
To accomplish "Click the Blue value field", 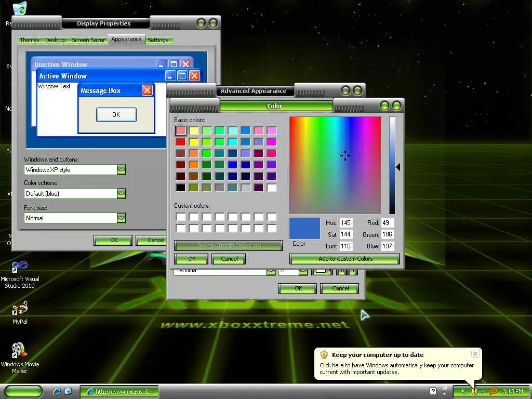I will point(388,246).
